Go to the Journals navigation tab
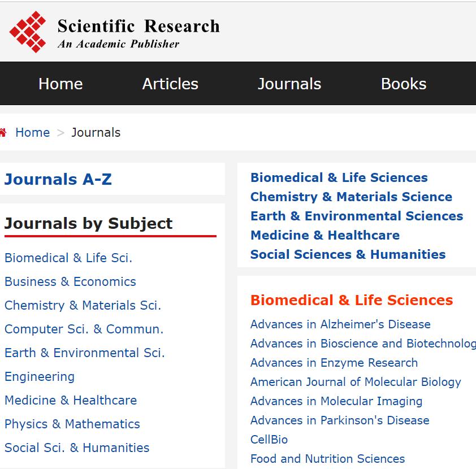Image resolution: width=476 pixels, height=469 pixels. [289, 84]
